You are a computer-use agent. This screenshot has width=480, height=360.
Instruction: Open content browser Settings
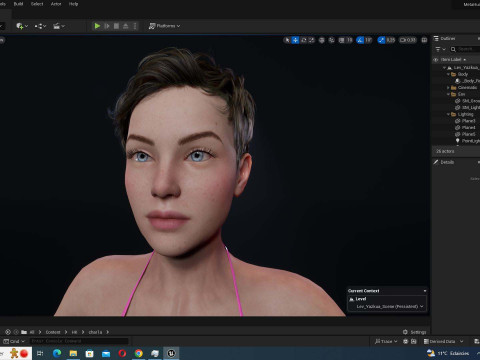click(415, 332)
